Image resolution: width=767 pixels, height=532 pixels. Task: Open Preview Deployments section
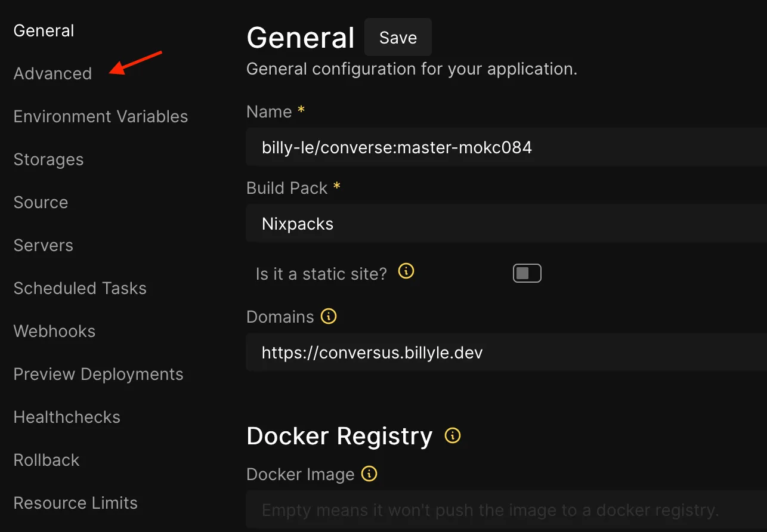98,374
